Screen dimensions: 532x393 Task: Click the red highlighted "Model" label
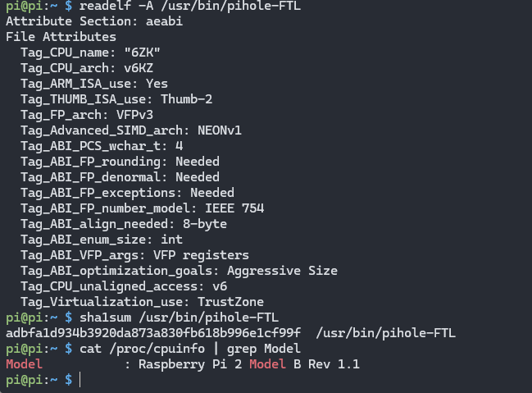tap(24, 364)
